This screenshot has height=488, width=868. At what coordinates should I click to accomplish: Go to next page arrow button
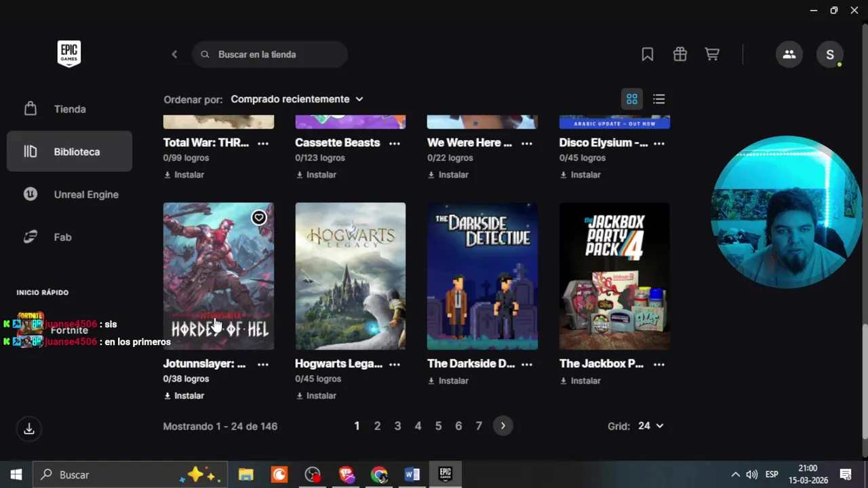pos(502,426)
